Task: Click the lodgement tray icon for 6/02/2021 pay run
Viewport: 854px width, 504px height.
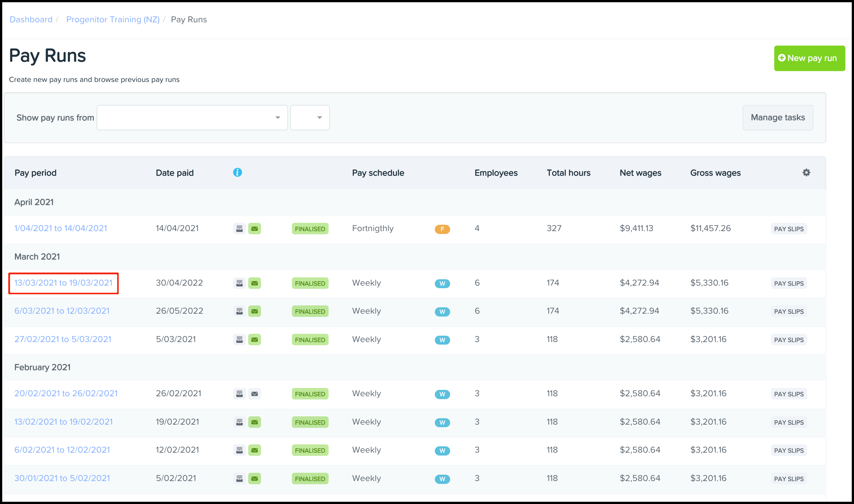Action: (x=239, y=450)
